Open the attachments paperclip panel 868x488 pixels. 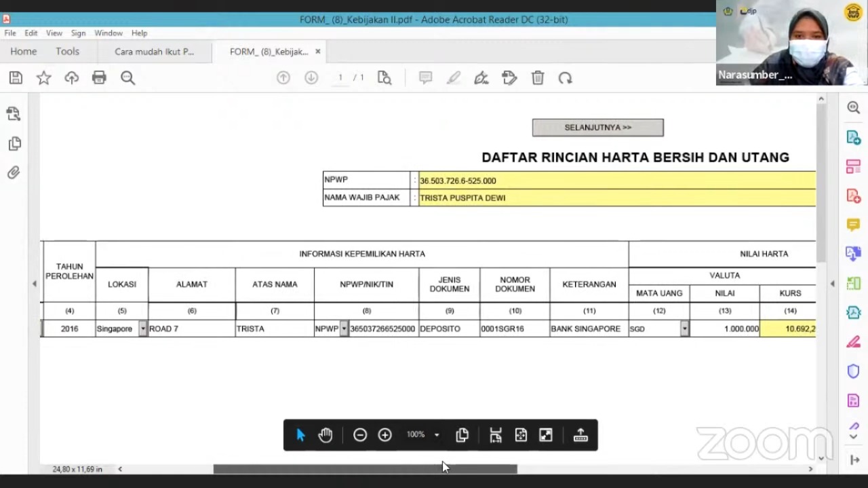coord(14,173)
